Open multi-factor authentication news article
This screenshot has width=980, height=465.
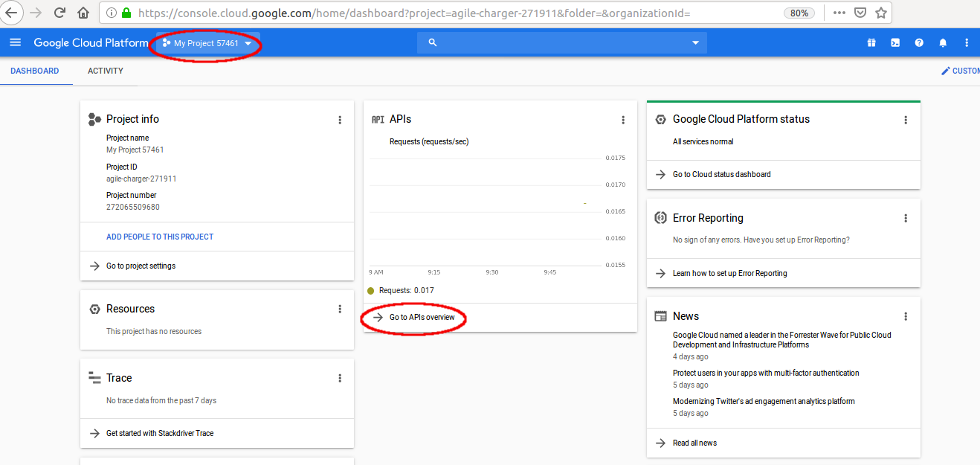pyautogui.click(x=766, y=373)
